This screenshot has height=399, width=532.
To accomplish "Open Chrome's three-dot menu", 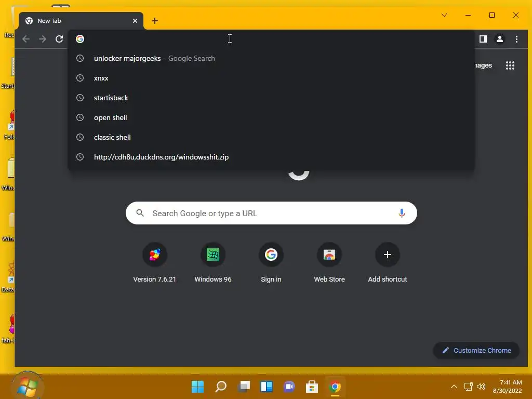I will click(x=516, y=39).
